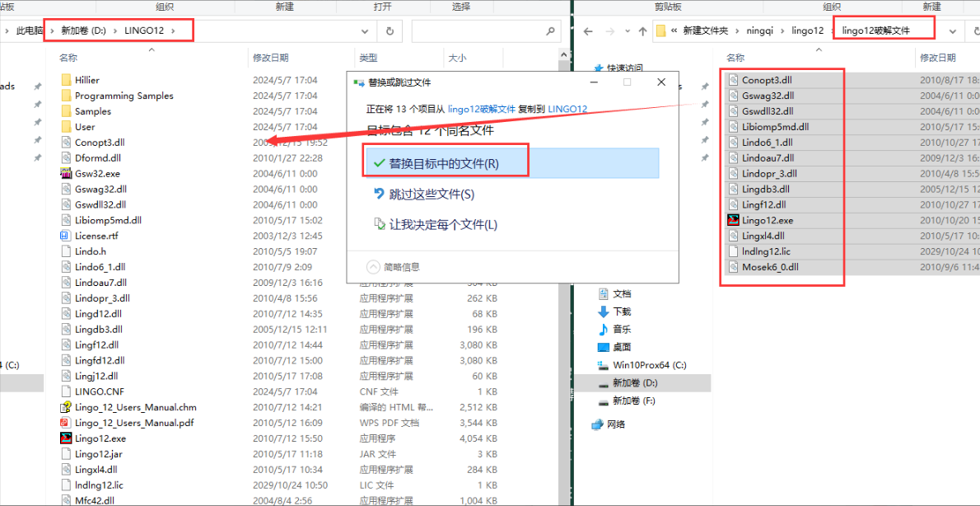Sort left window by 名称 column
Screen dimensions: 980x506
(68, 58)
